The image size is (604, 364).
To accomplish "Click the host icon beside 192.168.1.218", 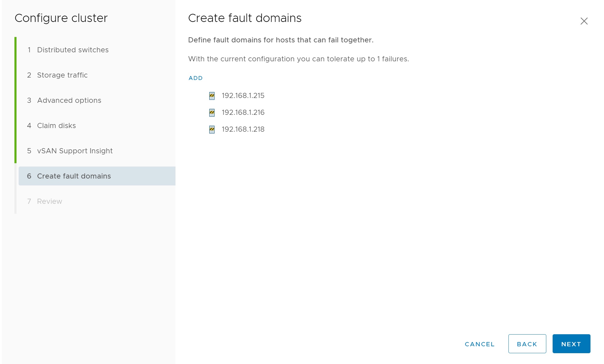I will tap(212, 130).
